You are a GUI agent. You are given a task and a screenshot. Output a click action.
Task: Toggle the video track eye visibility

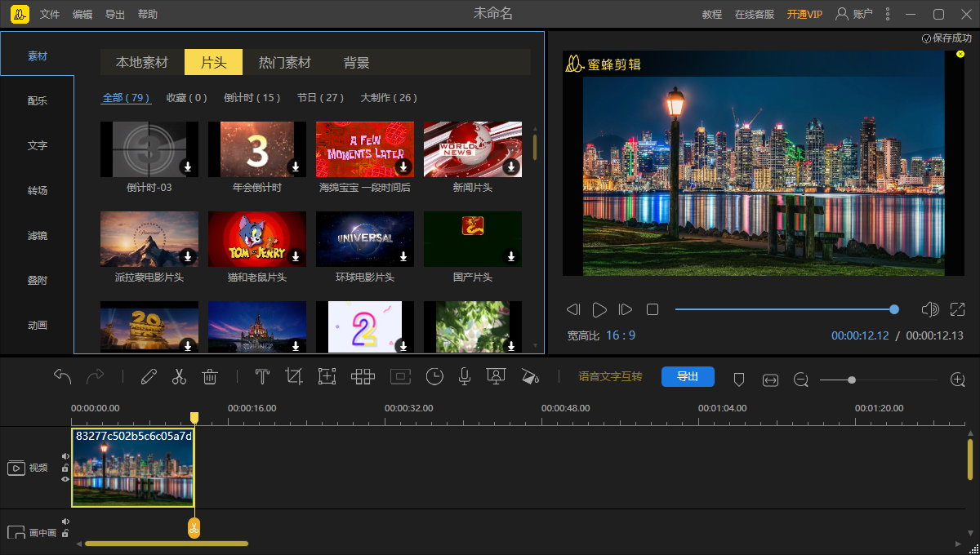(65, 479)
